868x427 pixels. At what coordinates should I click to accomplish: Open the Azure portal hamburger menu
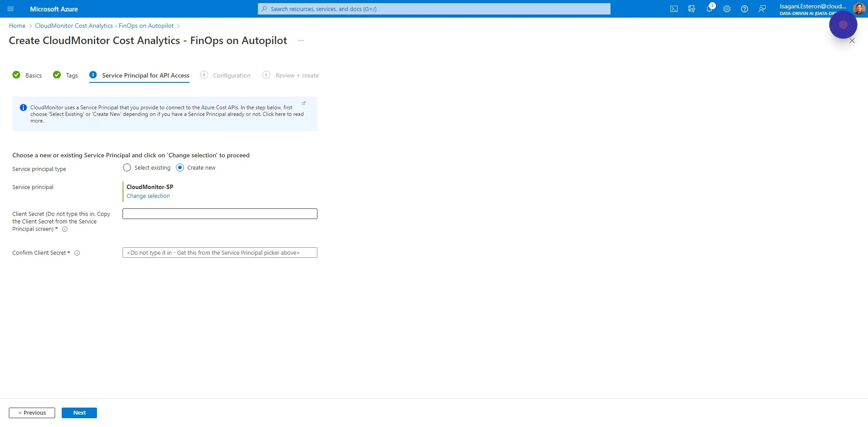(x=11, y=9)
